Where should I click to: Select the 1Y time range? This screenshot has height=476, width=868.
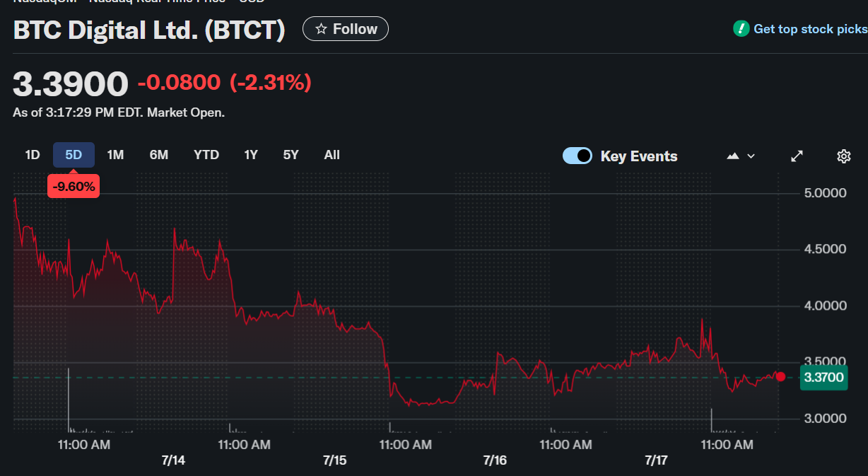pos(251,155)
